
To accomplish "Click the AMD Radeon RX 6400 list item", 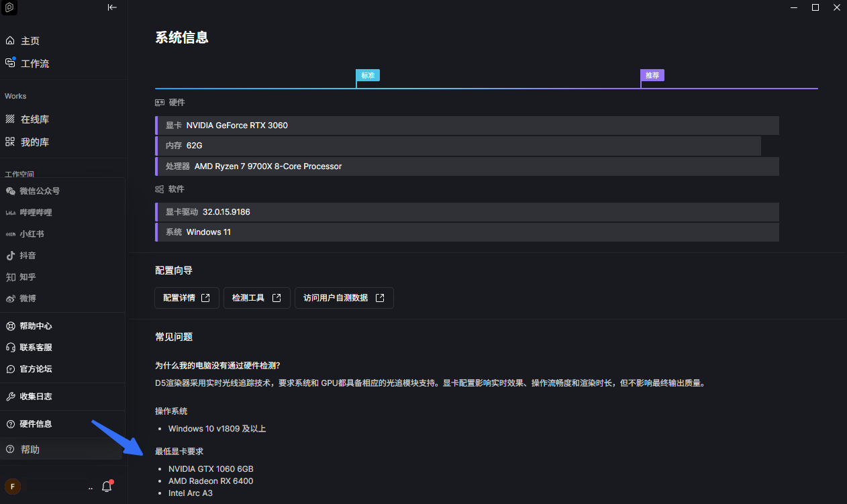I will 211,481.
